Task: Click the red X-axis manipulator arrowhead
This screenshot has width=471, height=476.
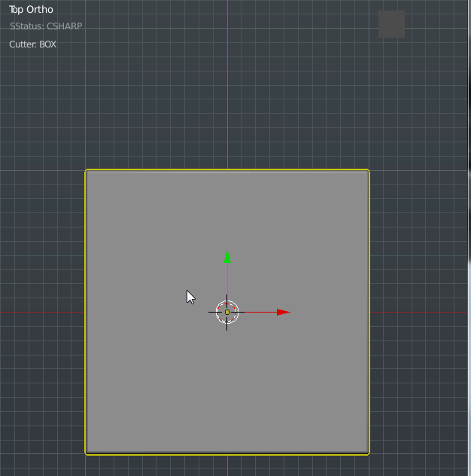Action: coord(282,312)
